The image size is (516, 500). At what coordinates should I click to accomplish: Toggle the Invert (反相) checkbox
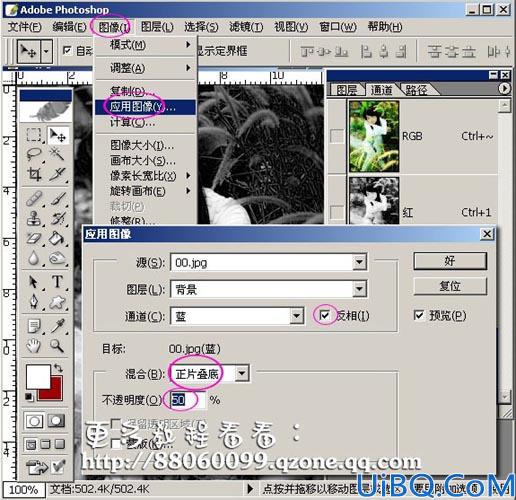pos(324,315)
